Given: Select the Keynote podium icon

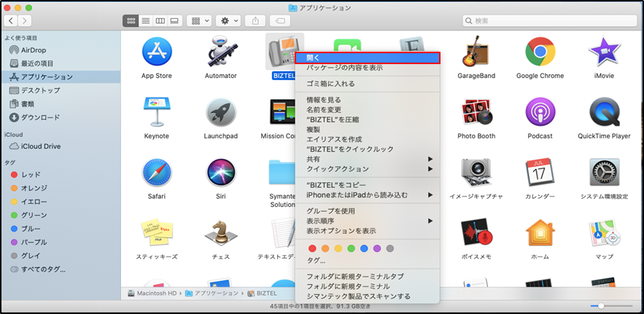Looking at the screenshot, I should coord(157,111).
